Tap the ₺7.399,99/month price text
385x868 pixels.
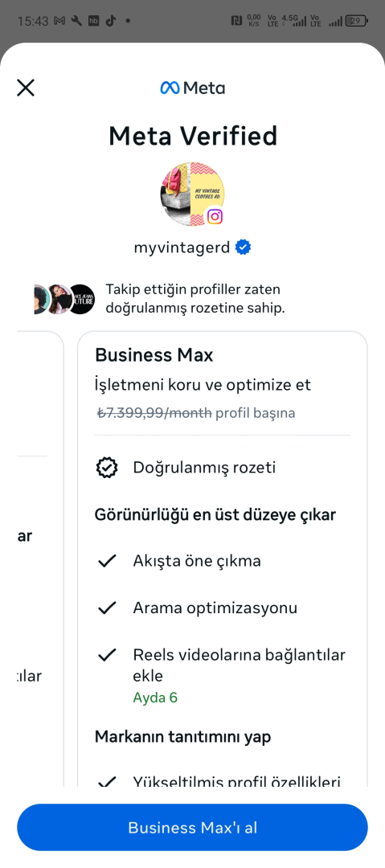tap(154, 413)
